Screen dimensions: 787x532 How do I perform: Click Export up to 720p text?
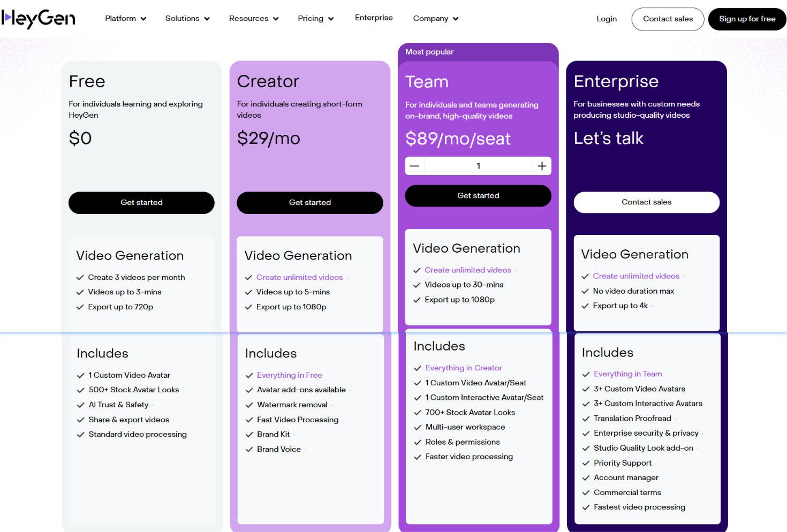(120, 307)
